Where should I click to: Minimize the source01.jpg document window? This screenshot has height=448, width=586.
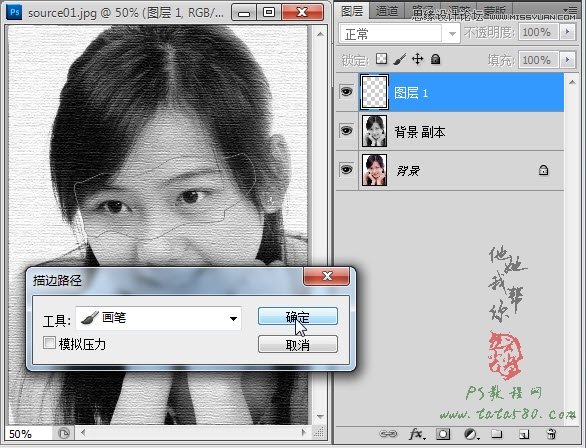coord(244,12)
